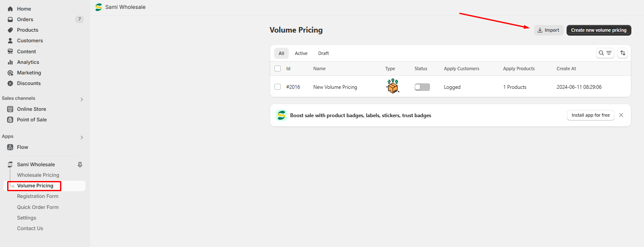
Task: Tick the select-all checkbox in table header
Action: [x=277, y=69]
